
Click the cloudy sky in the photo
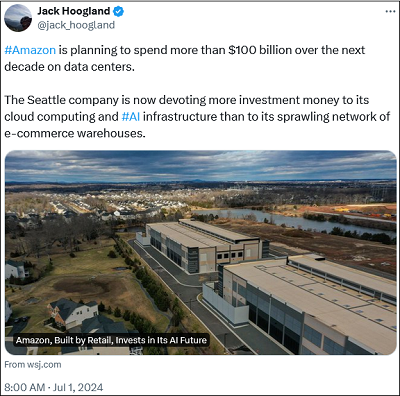201,165
